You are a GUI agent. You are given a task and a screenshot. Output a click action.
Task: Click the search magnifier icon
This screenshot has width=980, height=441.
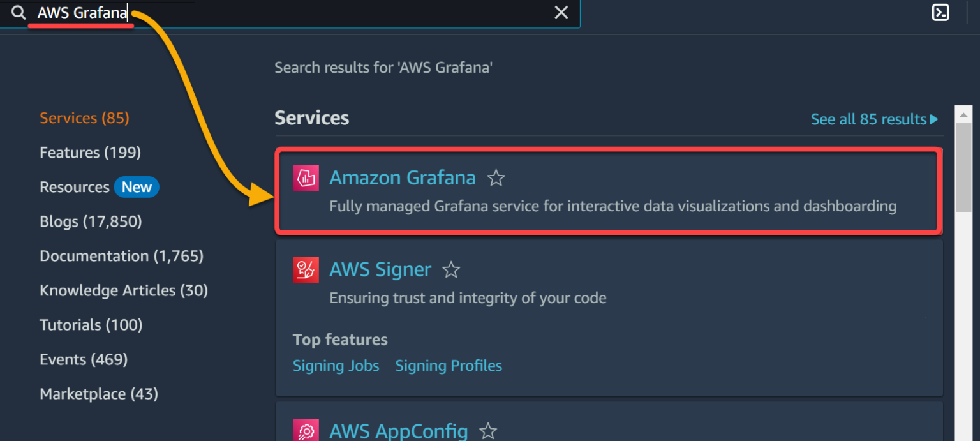[x=18, y=12]
